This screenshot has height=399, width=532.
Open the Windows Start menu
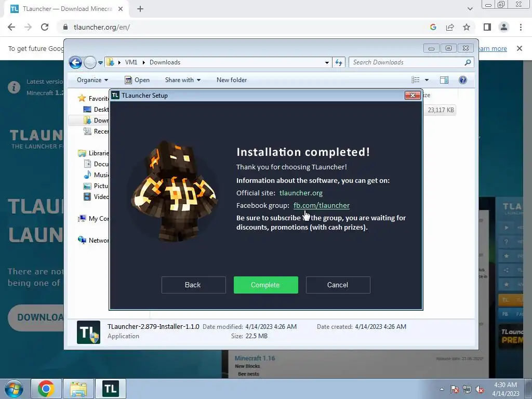14,389
